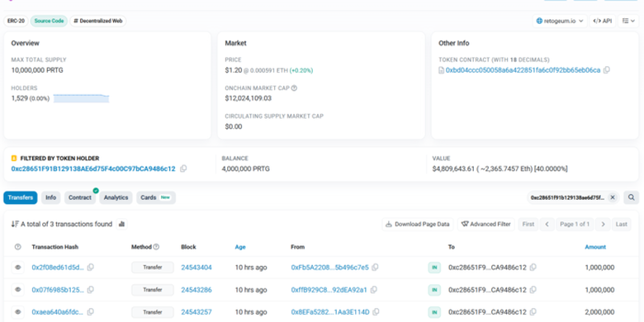Expand the retogeum.io website dropdown
This screenshot has width=644, height=322.
(560, 21)
